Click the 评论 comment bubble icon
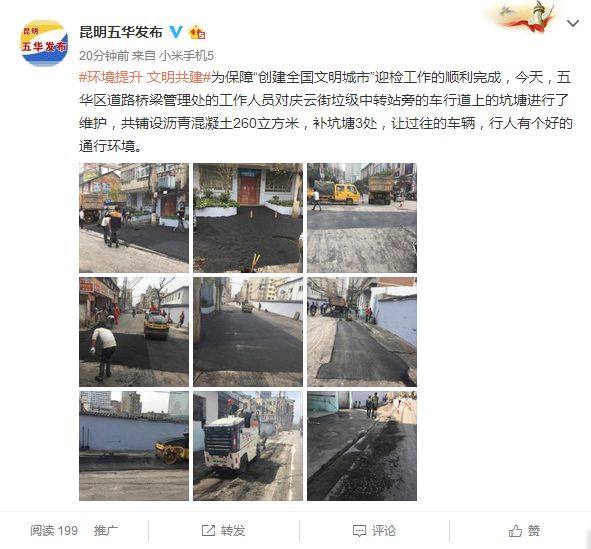This screenshot has width=591, height=549. (359, 531)
